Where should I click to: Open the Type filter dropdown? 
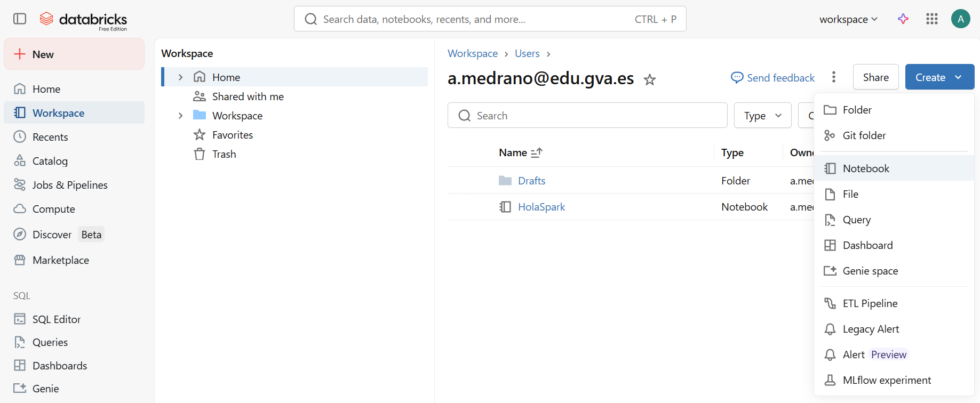tap(763, 115)
